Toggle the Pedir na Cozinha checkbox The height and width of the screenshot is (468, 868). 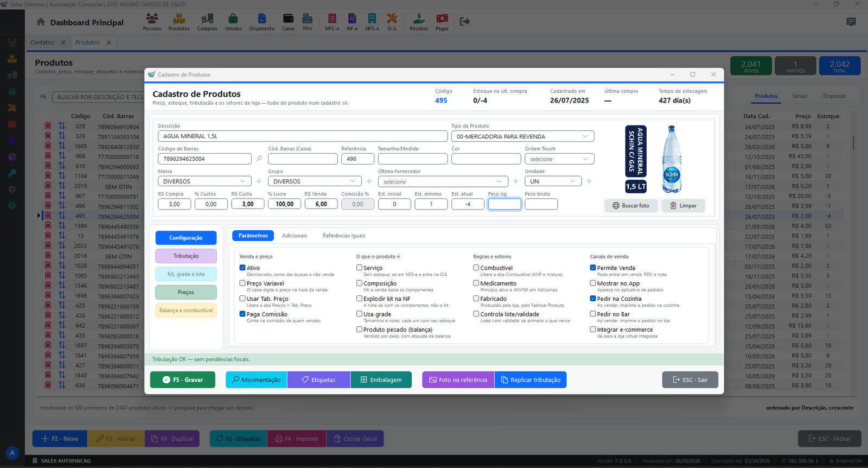click(593, 299)
